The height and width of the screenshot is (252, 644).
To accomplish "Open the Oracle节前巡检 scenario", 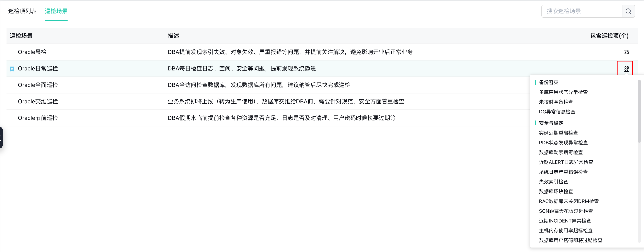I will pos(38,118).
